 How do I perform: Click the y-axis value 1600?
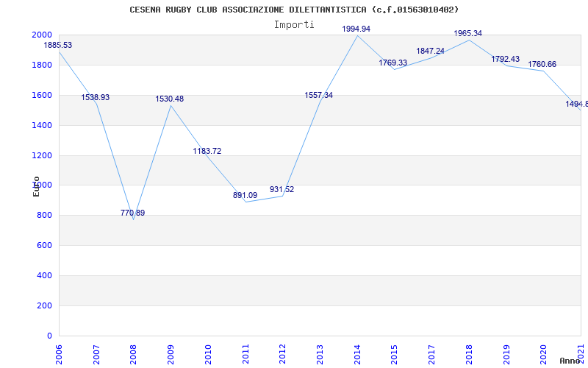tap(42, 95)
